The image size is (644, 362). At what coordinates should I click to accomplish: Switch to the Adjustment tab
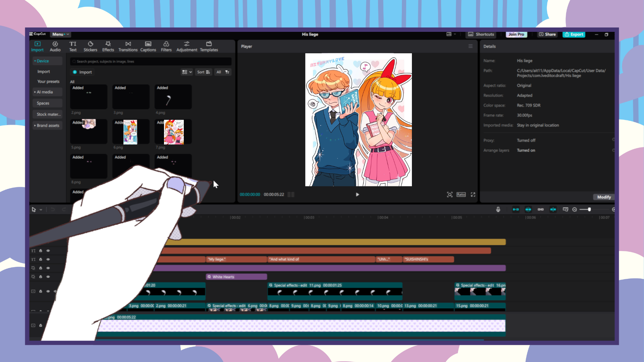186,46
